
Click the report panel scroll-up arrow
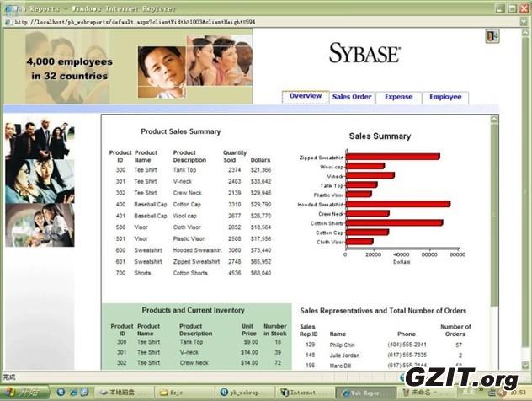[494, 120]
